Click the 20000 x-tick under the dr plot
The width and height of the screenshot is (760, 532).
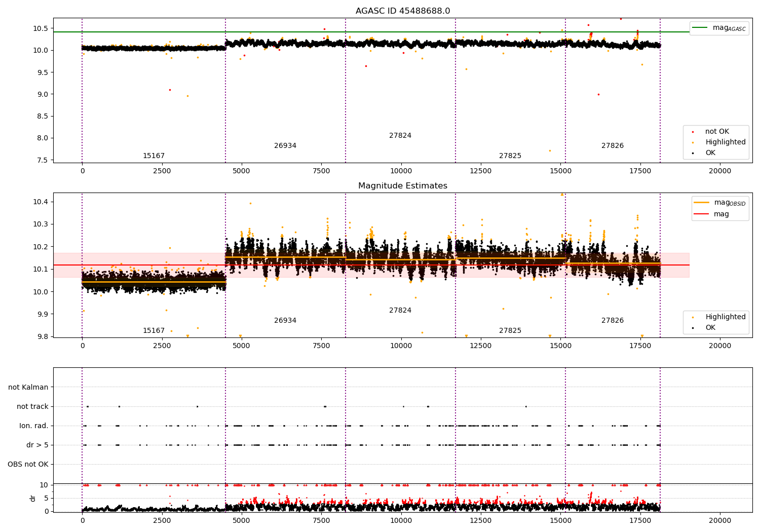coord(720,520)
